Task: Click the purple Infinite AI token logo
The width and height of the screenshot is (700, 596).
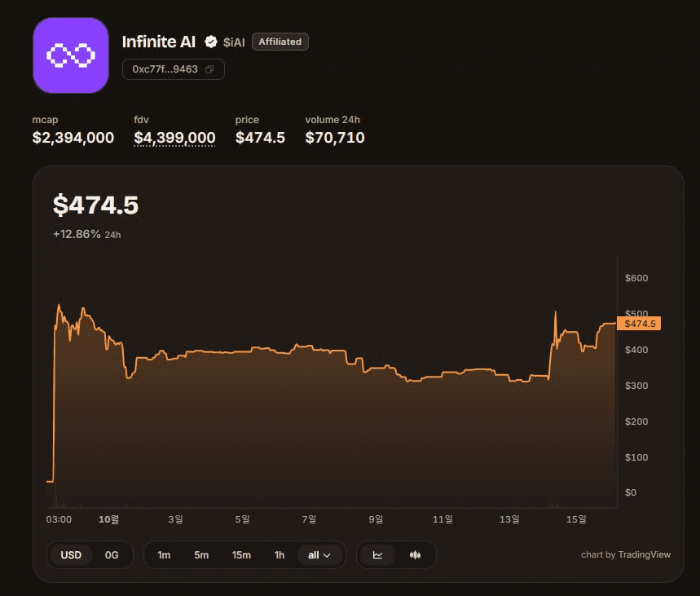Action: point(71,55)
